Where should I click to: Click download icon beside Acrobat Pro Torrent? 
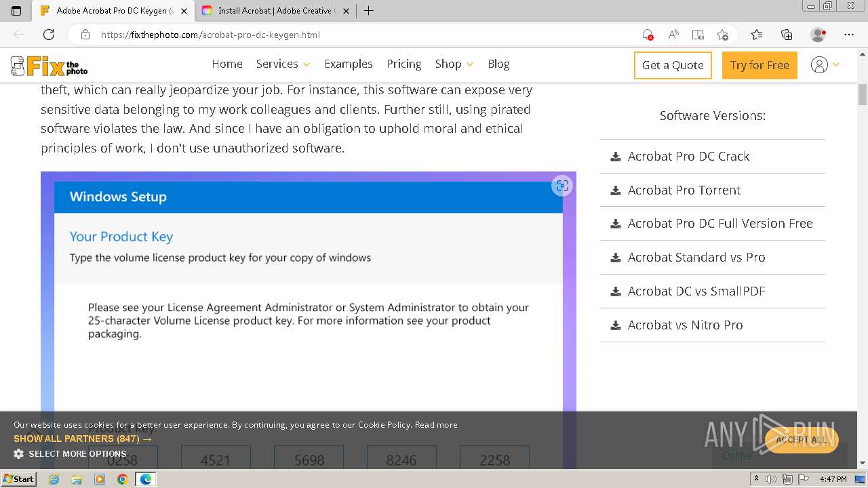(x=616, y=190)
